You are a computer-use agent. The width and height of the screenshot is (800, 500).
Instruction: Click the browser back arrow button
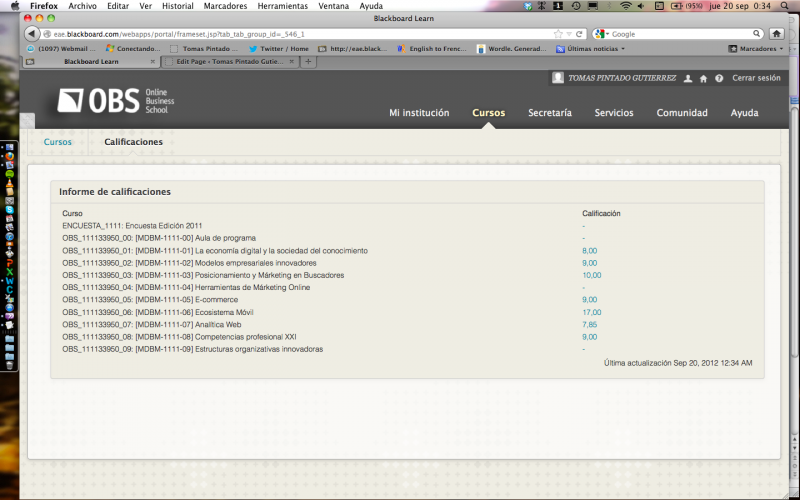pos(31,34)
